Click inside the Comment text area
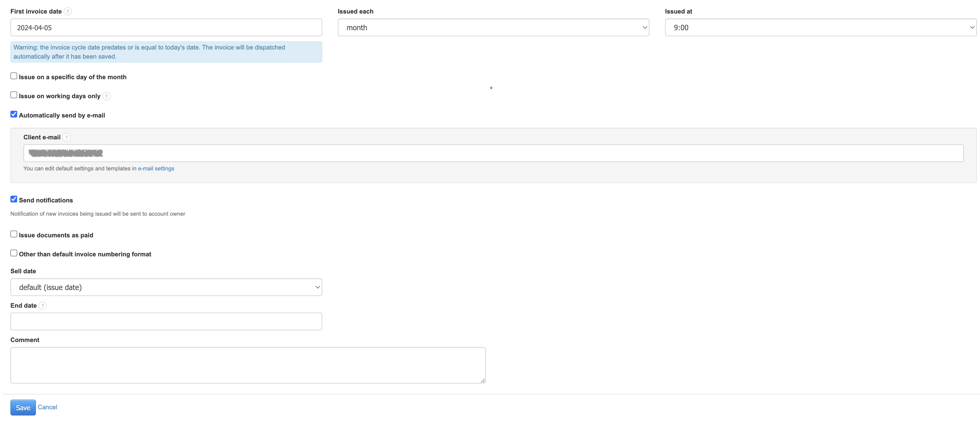This screenshot has height=421, width=980. tap(248, 365)
